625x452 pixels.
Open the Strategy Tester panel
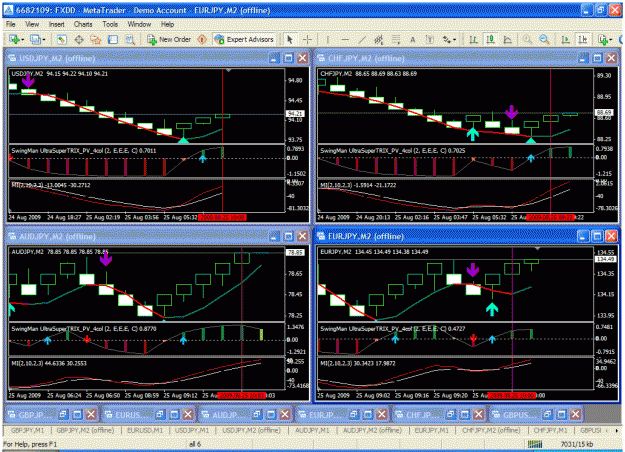[130, 39]
